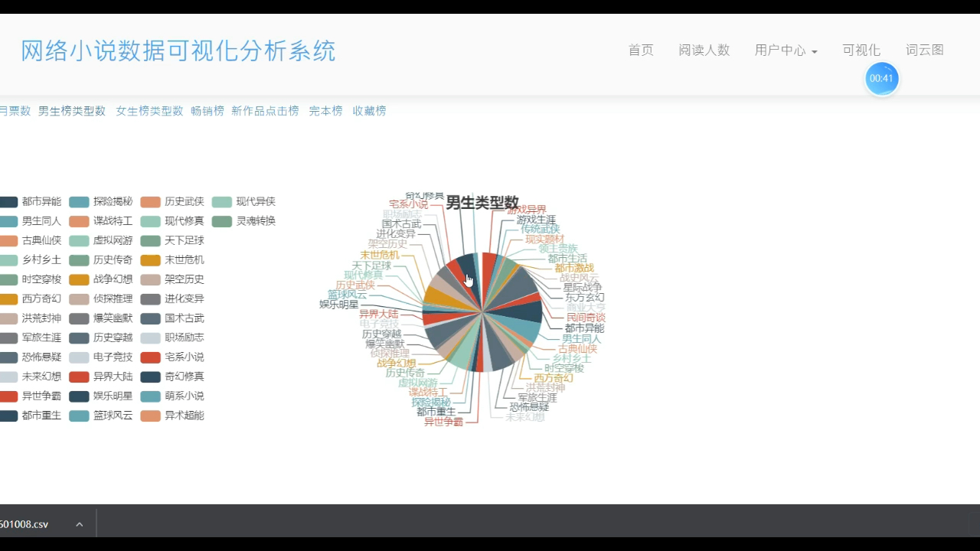Viewport: 980px width, 551px height.
Task: Toggle the 现代修真 legend item
Action: [172, 221]
